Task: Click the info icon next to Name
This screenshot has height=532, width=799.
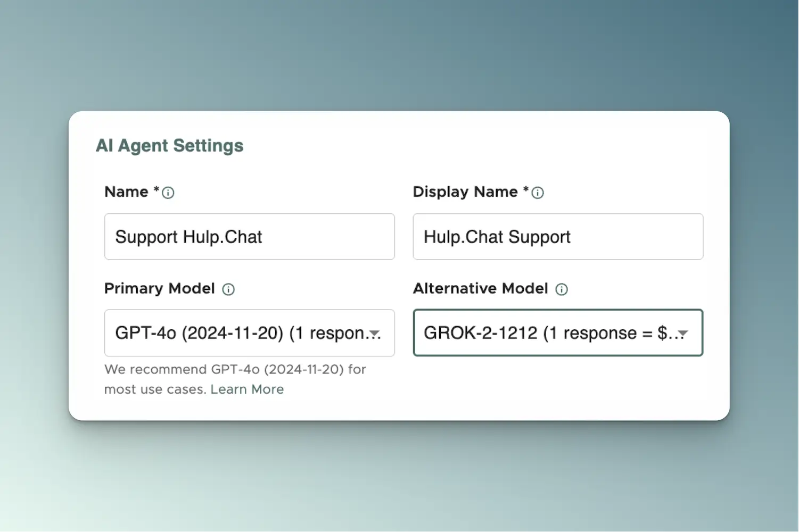Action: pyautogui.click(x=168, y=193)
